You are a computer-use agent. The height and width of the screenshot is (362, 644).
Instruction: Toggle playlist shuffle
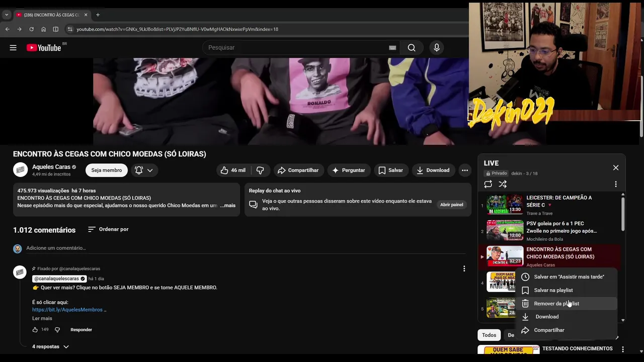[503, 185]
